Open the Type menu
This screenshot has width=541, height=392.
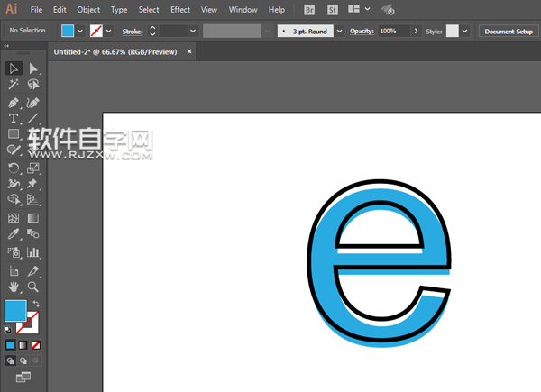[x=119, y=10]
